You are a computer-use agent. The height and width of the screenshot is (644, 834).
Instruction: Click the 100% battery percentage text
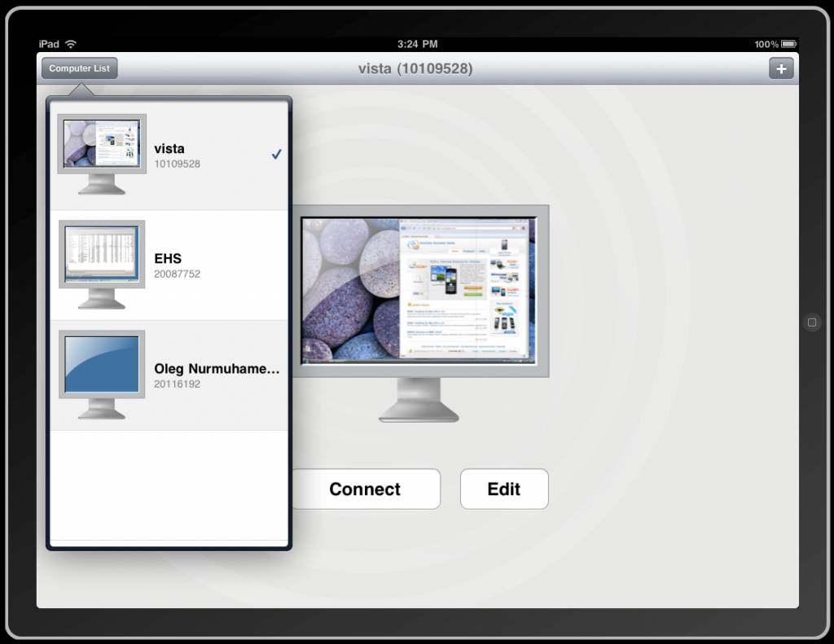(766, 44)
